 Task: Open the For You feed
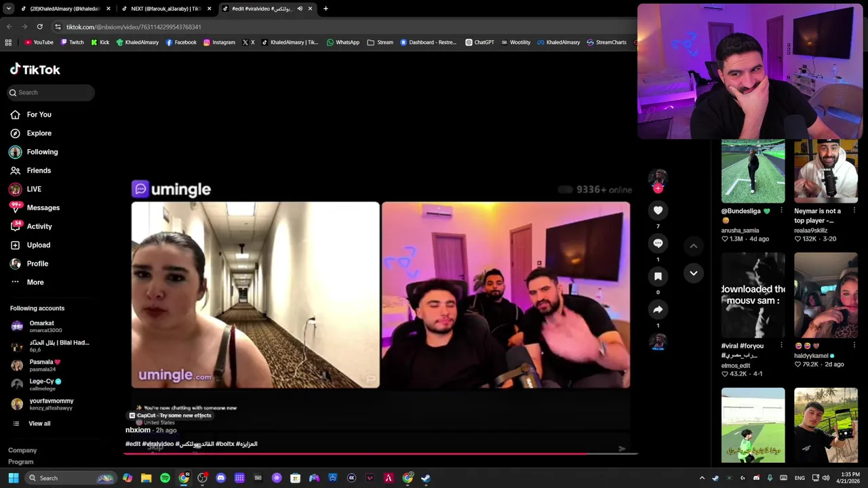click(x=31, y=115)
